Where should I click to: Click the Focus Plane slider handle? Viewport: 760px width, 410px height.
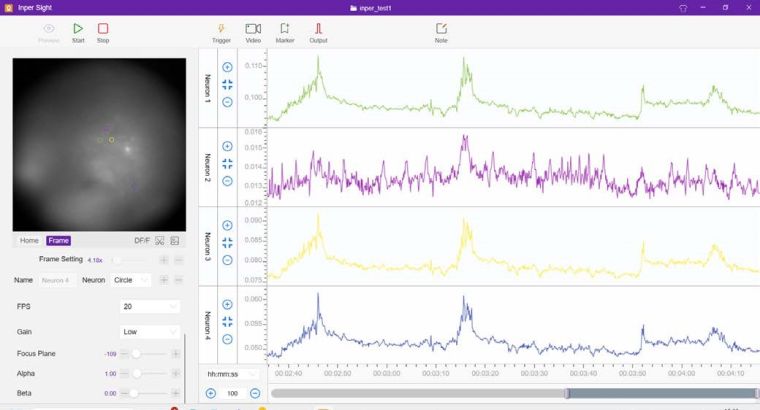[x=135, y=354]
